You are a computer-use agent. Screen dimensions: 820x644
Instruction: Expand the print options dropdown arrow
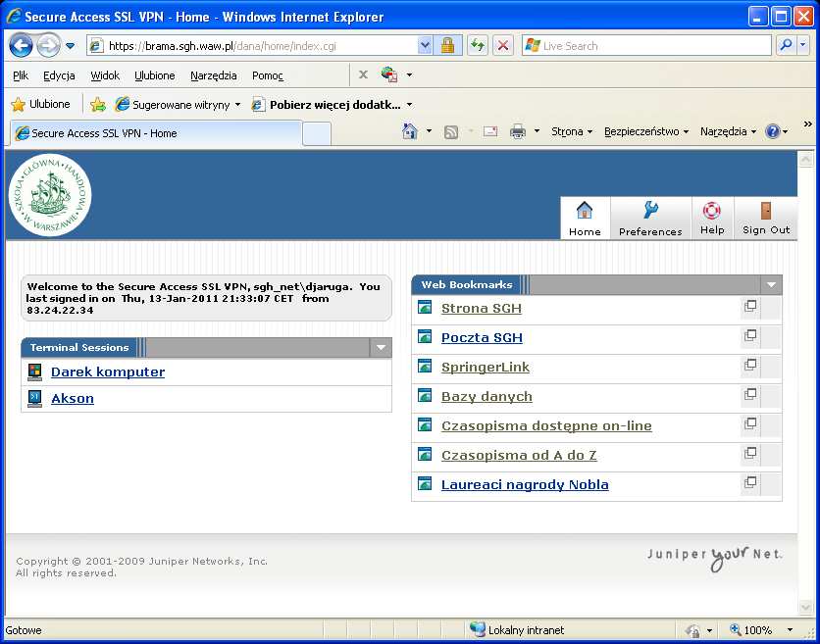point(537,131)
